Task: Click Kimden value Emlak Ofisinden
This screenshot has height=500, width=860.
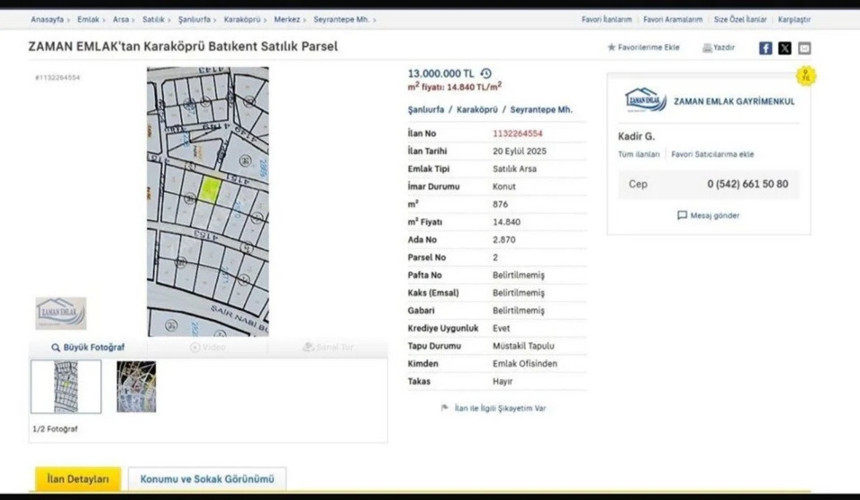Action: 525,363
